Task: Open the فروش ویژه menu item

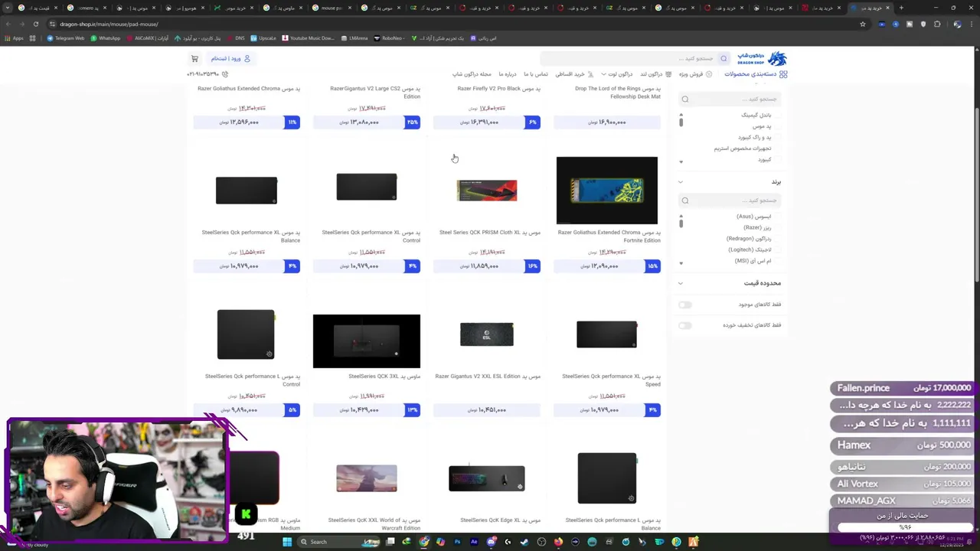Action: click(x=695, y=74)
